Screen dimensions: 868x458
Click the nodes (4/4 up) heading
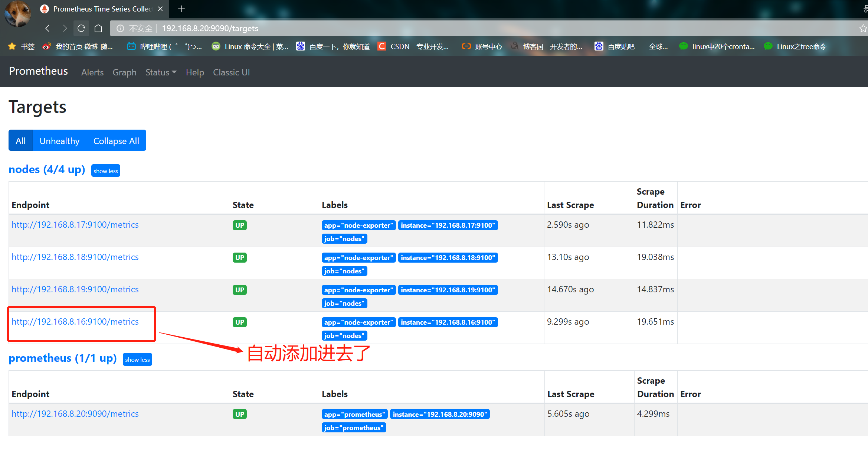[x=47, y=169]
